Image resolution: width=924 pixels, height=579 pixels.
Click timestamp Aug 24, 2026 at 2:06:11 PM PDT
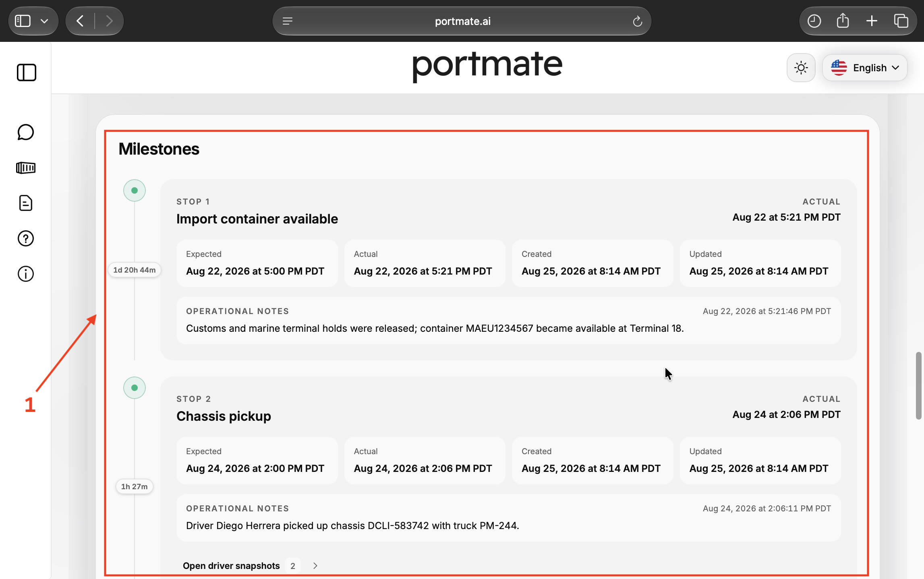pos(767,509)
